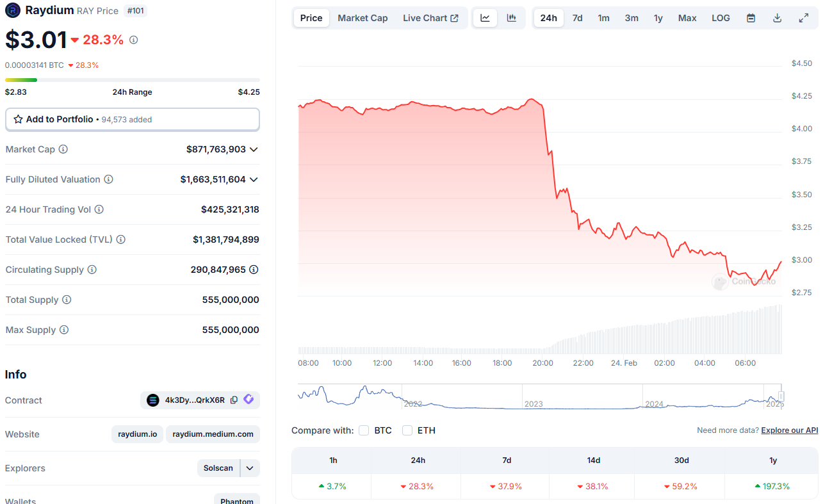Image resolution: width=823 pixels, height=504 pixels.
Task: Click info icon next to Market Cap
Action: pos(63,149)
